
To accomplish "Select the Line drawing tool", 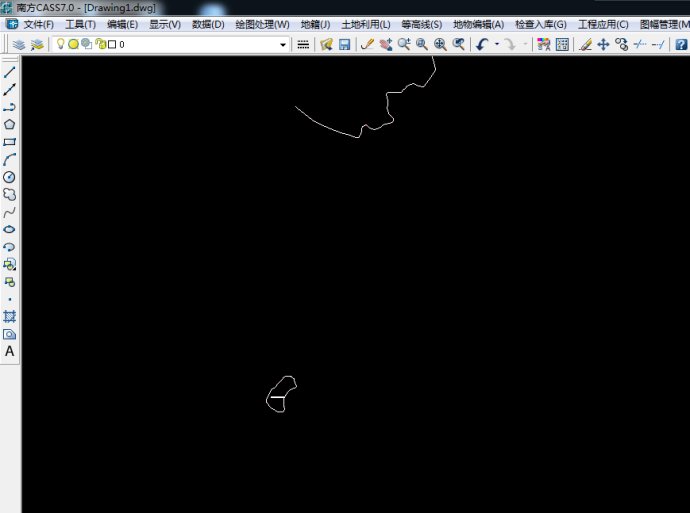I will (x=10, y=72).
